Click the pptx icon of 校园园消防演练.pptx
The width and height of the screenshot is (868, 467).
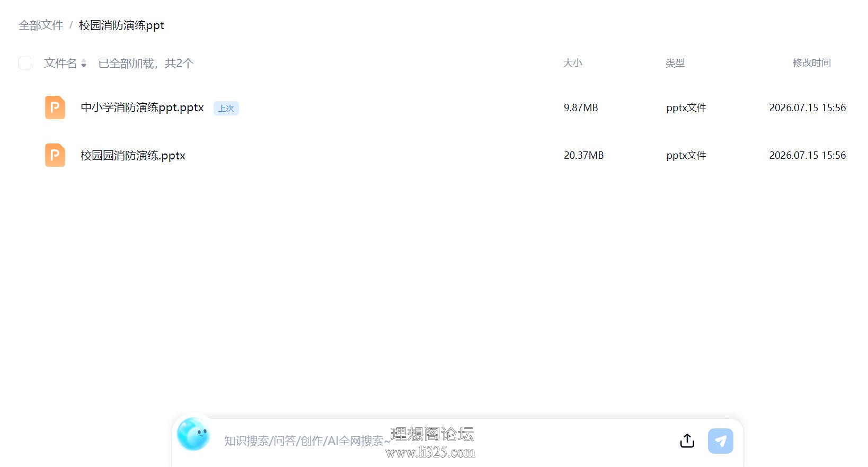55,155
